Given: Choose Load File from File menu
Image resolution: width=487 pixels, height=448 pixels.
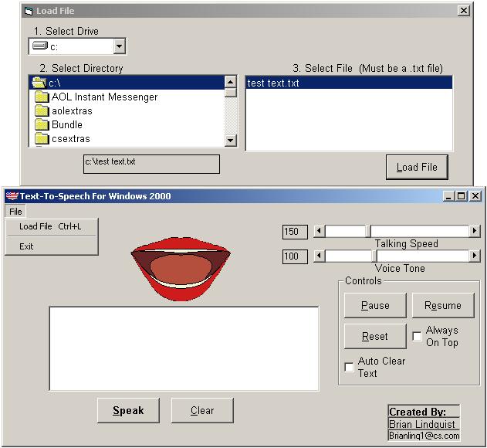Looking at the screenshot, I should click(x=50, y=227).
